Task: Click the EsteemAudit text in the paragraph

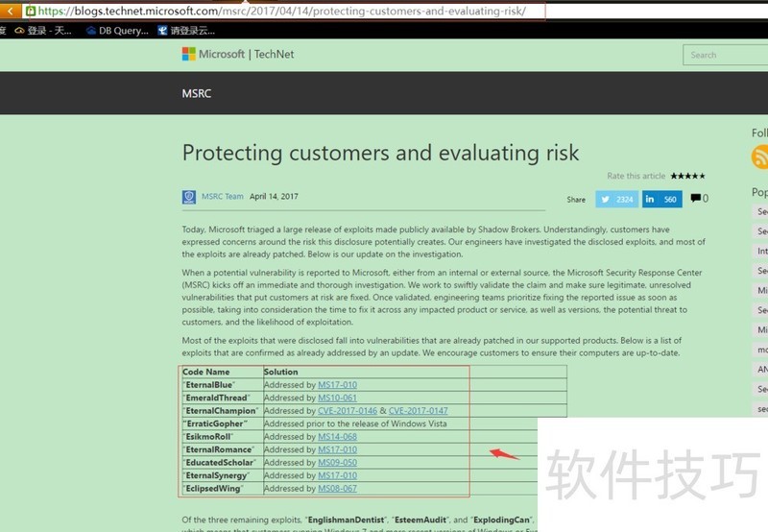Action: (420, 520)
